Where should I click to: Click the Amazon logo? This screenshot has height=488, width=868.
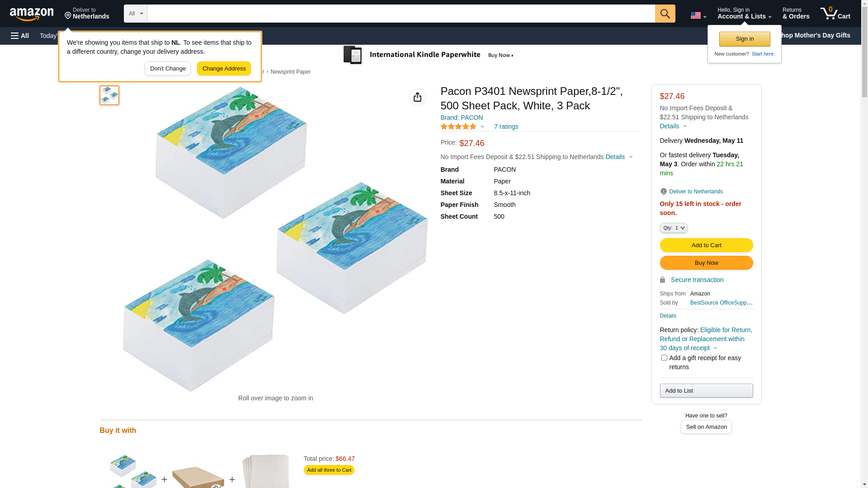pos(32,14)
